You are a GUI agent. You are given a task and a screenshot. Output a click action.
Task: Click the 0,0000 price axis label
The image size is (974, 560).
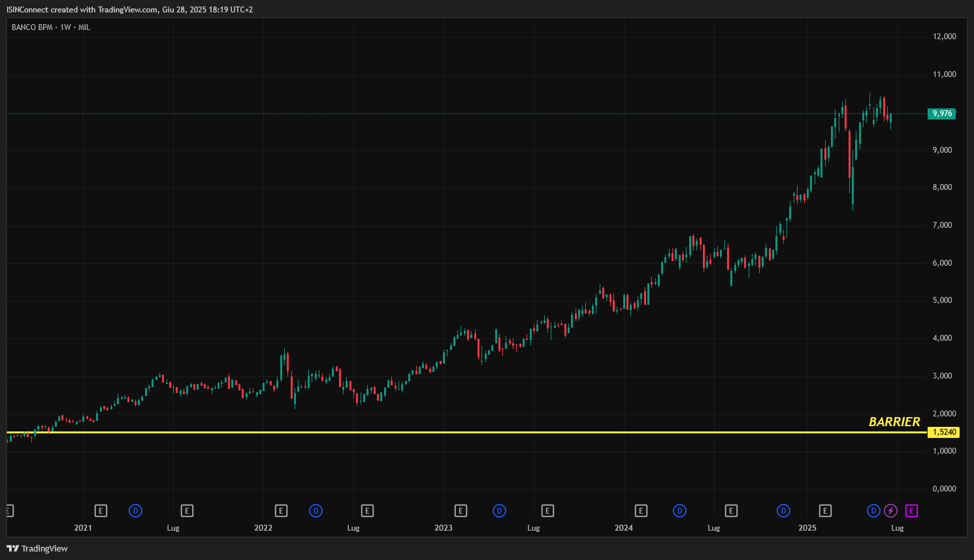(944, 489)
